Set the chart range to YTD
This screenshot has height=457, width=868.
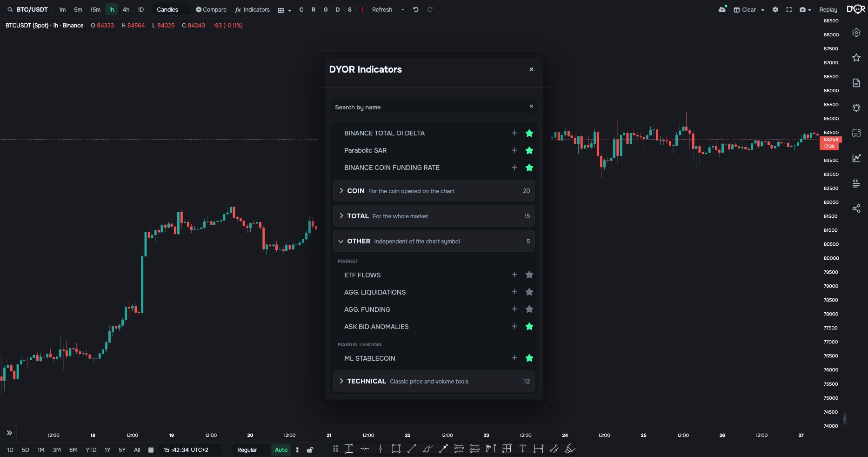tap(91, 450)
